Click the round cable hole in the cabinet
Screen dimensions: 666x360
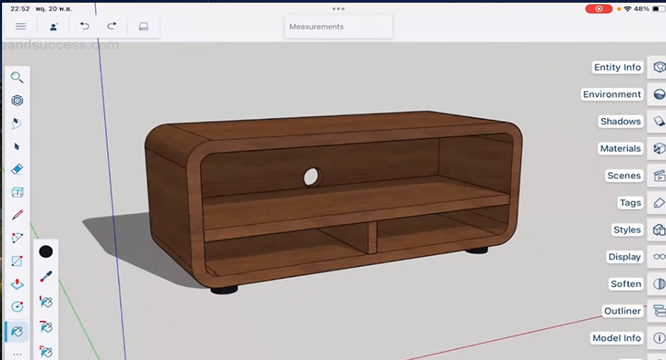tap(312, 177)
